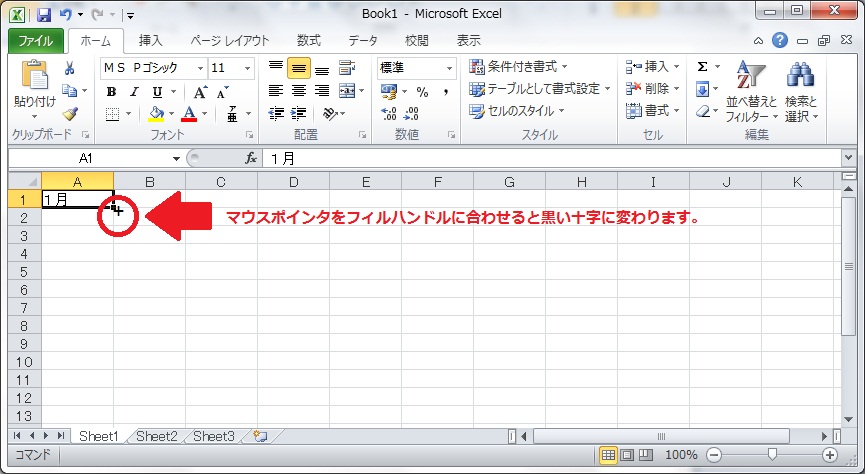Toggle underline formatting
Viewport: 865px width, 474px height.
(x=157, y=92)
